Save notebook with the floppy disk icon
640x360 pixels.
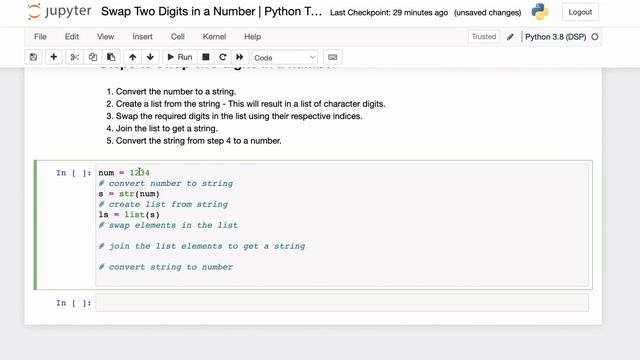tap(33, 57)
